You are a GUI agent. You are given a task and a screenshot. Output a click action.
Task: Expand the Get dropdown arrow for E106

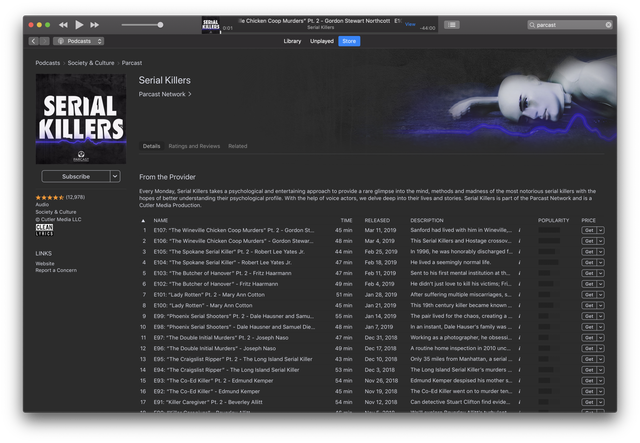coord(602,240)
